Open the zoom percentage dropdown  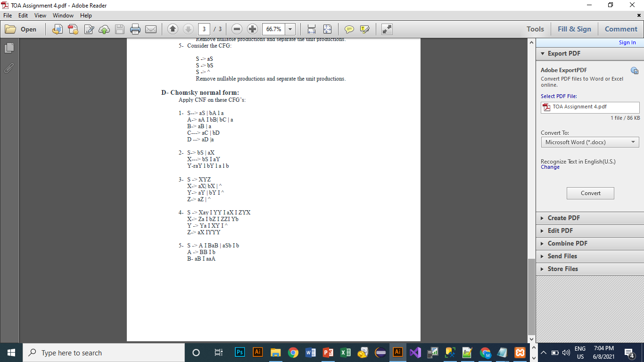(289, 29)
